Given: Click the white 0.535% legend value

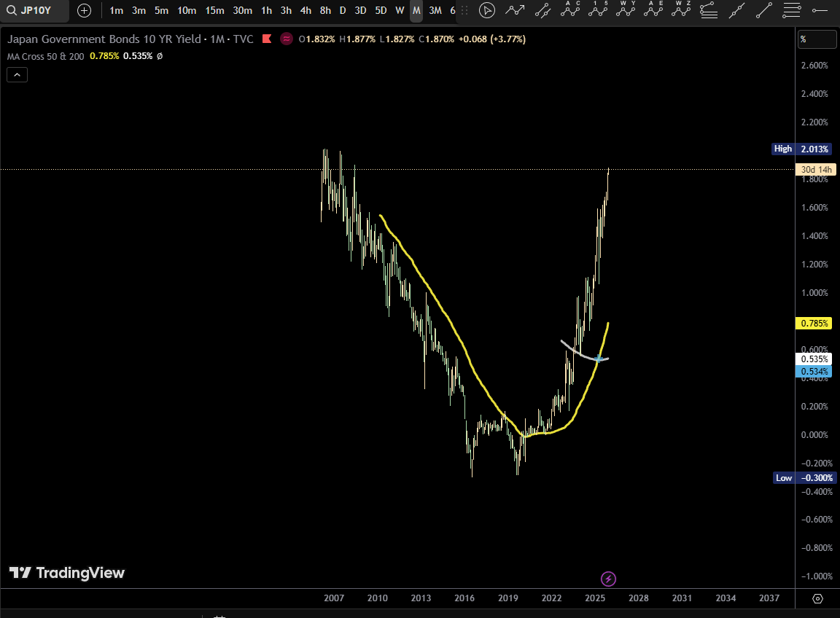Looking at the screenshot, I should (138, 55).
